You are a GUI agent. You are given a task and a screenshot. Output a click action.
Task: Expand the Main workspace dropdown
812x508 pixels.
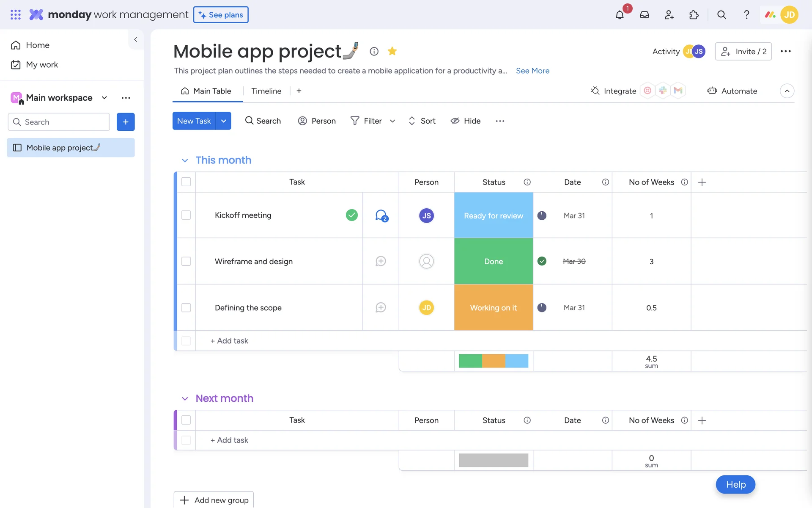pos(104,98)
